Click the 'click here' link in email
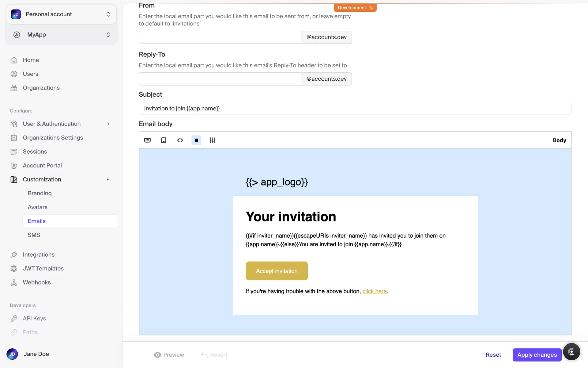This screenshot has width=588, height=368. pyautogui.click(x=374, y=291)
